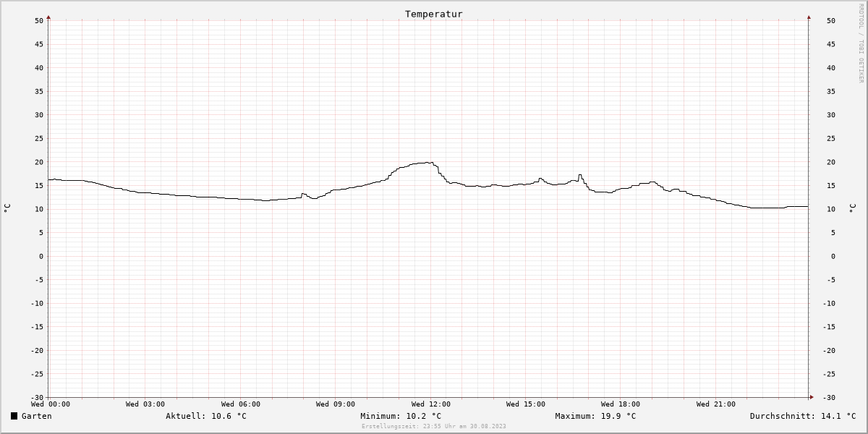The height and width of the screenshot is (434, 868).
Task: Click the "45" label on the right axis
Action: tap(831, 44)
